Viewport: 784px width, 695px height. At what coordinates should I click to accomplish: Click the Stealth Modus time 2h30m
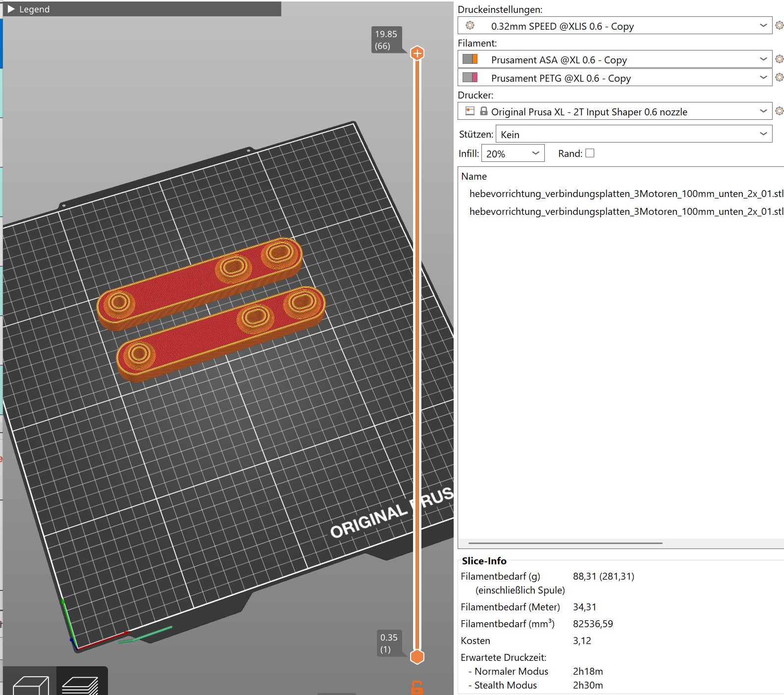(x=588, y=685)
